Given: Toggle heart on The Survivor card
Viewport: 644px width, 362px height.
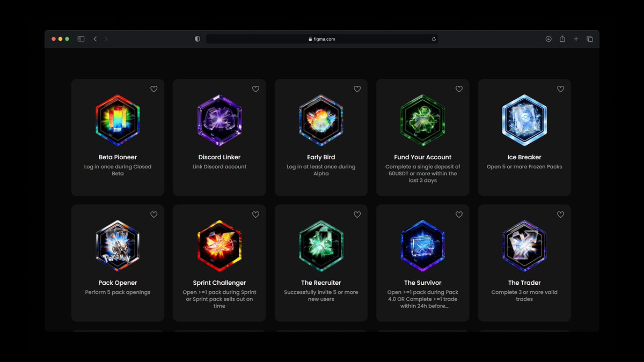Looking at the screenshot, I should [459, 215].
